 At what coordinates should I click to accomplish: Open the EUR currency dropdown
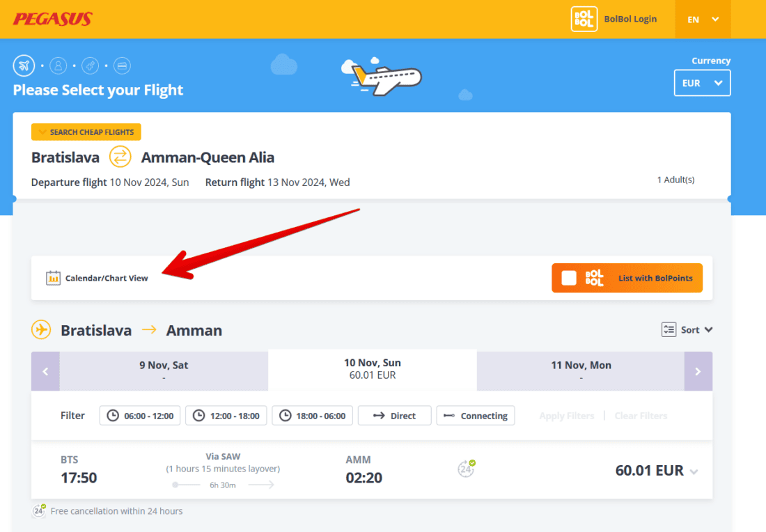[702, 83]
